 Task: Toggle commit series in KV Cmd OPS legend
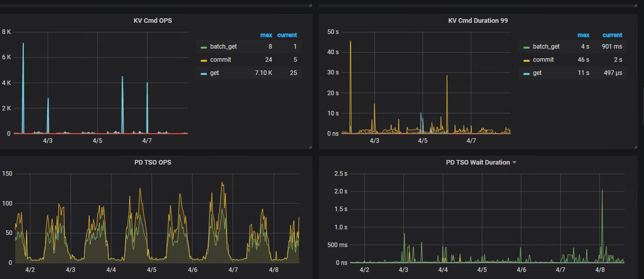(220, 60)
